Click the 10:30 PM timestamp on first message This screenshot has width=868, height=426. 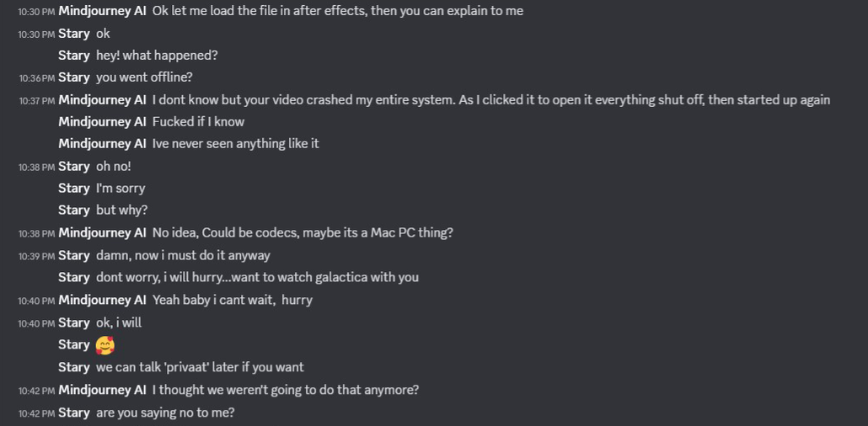pyautogui.click(x=36, y=12)
